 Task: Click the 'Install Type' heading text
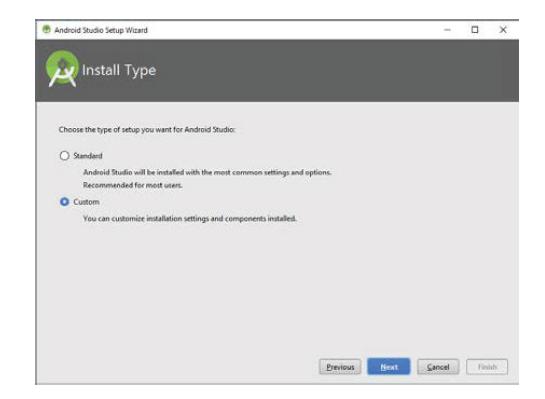[119, 71]
